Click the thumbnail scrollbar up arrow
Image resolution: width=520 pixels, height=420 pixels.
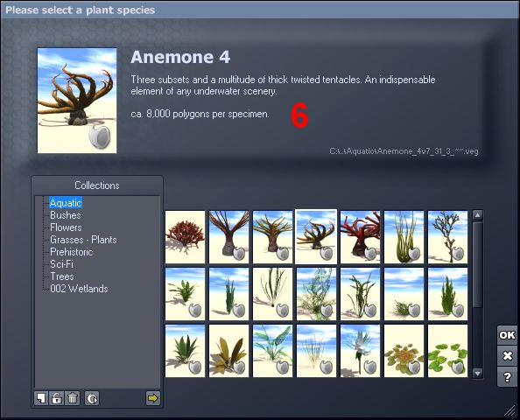[x=478, y=215]
